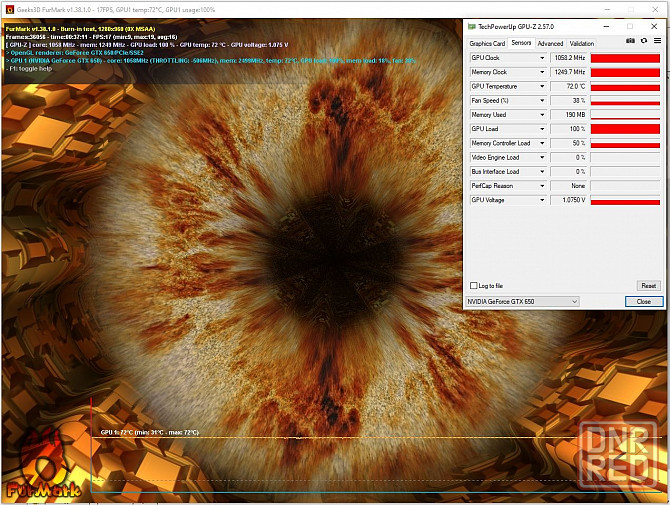Click the Memory Clock red graph bar

click(x=625, y=72)
